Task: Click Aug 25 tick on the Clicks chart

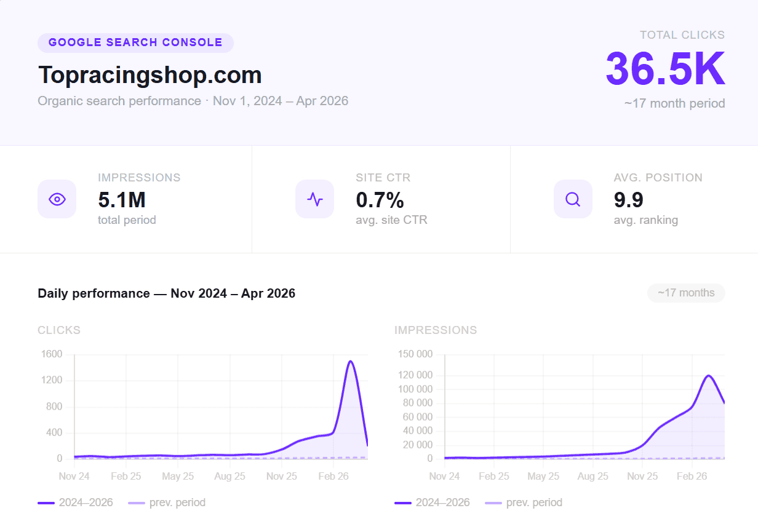Action: (229, 476)
